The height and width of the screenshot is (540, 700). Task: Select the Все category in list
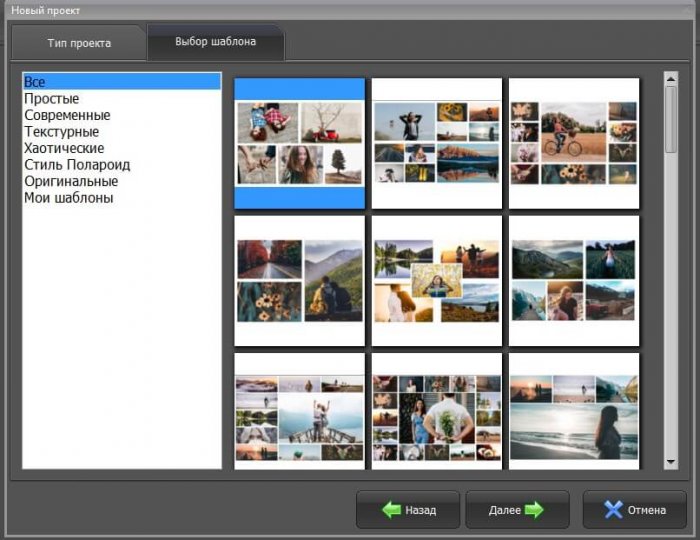(35, 82)
